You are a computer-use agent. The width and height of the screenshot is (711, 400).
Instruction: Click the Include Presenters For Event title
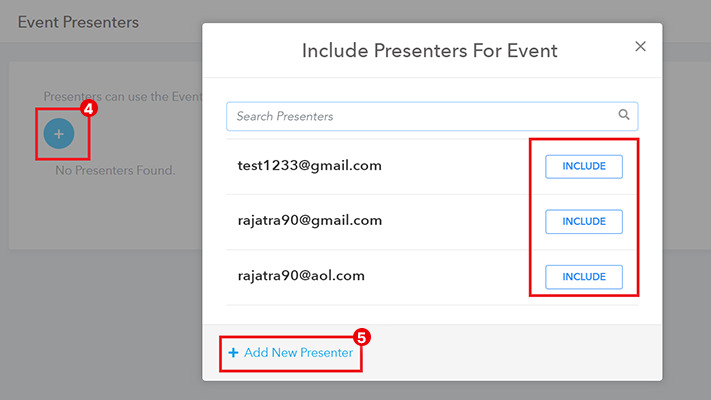point(430,50)
